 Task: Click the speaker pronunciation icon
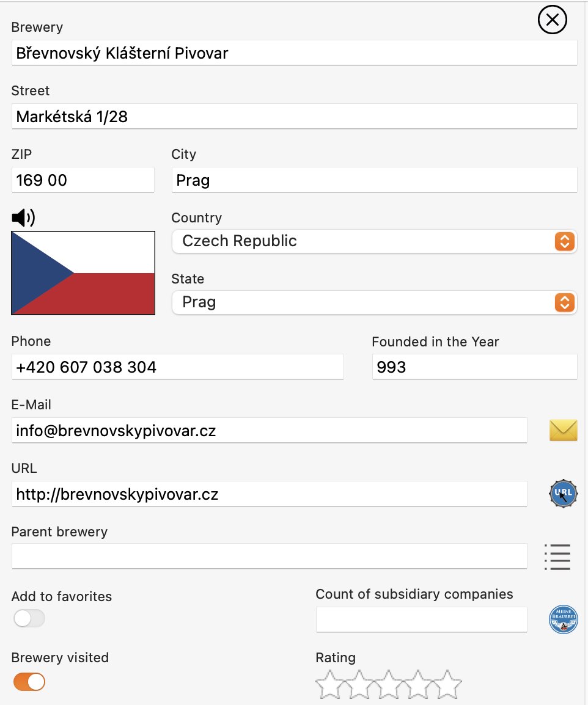point(23,217)
